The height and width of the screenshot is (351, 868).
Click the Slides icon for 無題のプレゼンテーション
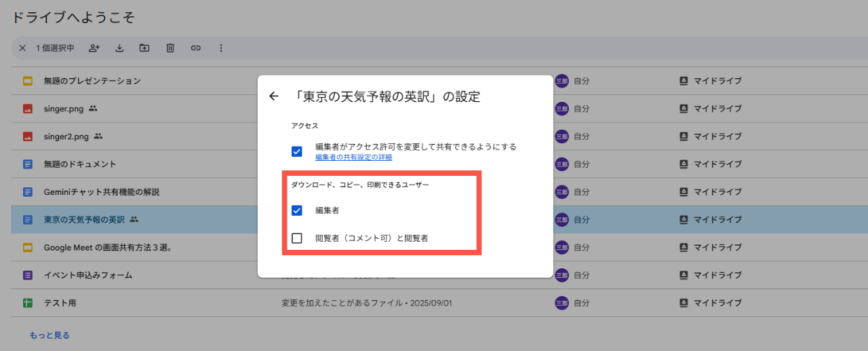click(28, 81)
